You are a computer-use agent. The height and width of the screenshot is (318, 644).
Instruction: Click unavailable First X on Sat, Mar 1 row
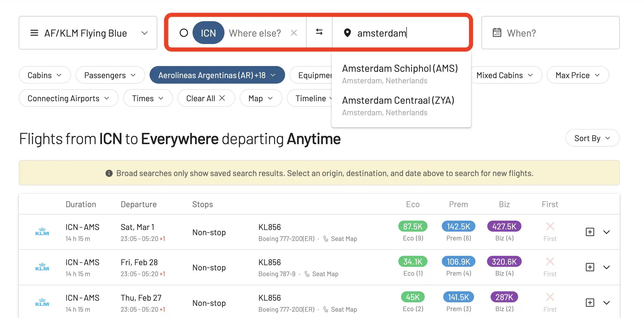click(x=550, y=226)
